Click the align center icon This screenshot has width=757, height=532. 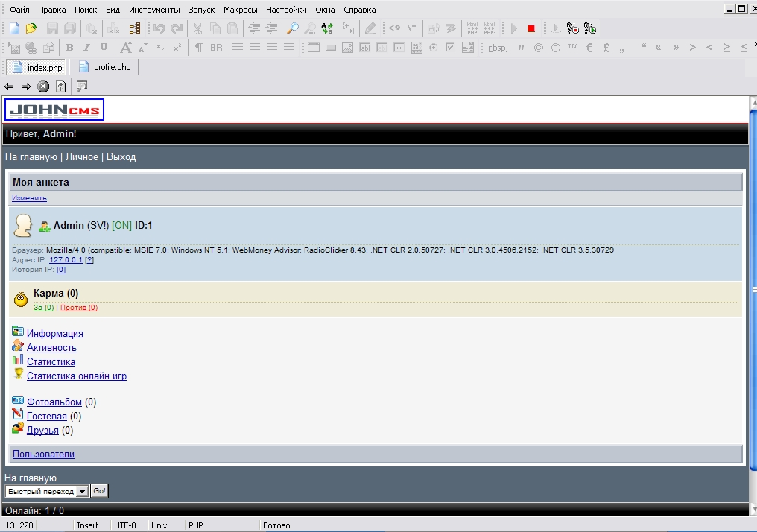click(x=254, y=47)
